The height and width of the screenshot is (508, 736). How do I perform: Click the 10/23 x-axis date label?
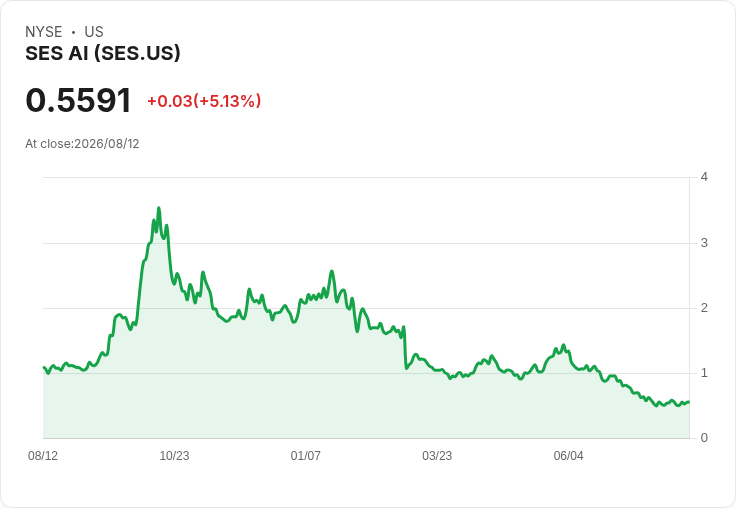point(174,455)
